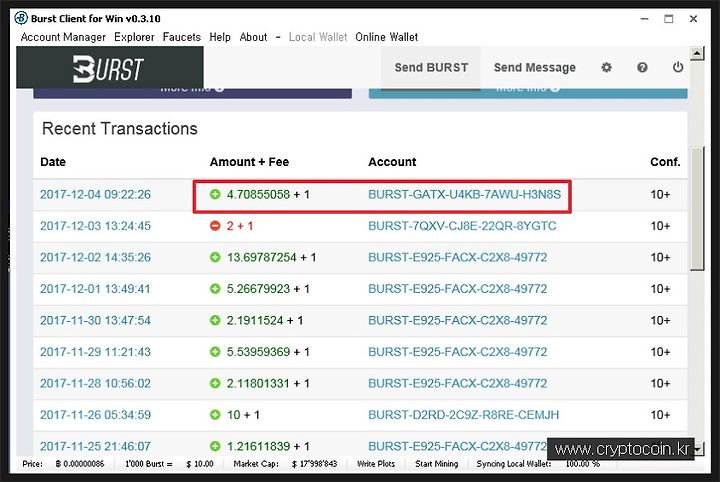
Task: Click the Date column header
Action: coord(53,162)
